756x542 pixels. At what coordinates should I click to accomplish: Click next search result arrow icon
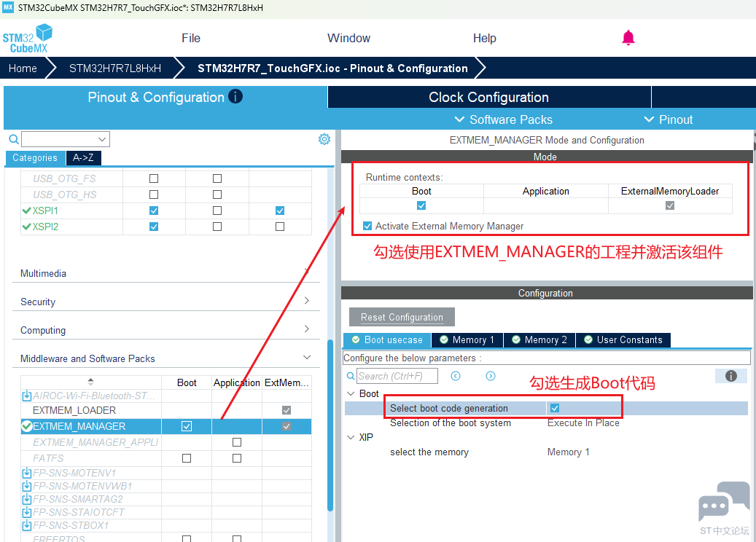point(491,376)
